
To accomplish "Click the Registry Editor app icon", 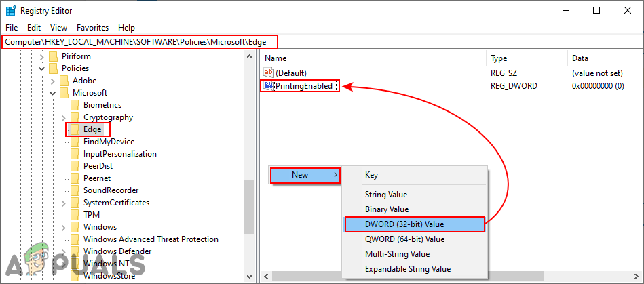I will [x=11, y=11].
